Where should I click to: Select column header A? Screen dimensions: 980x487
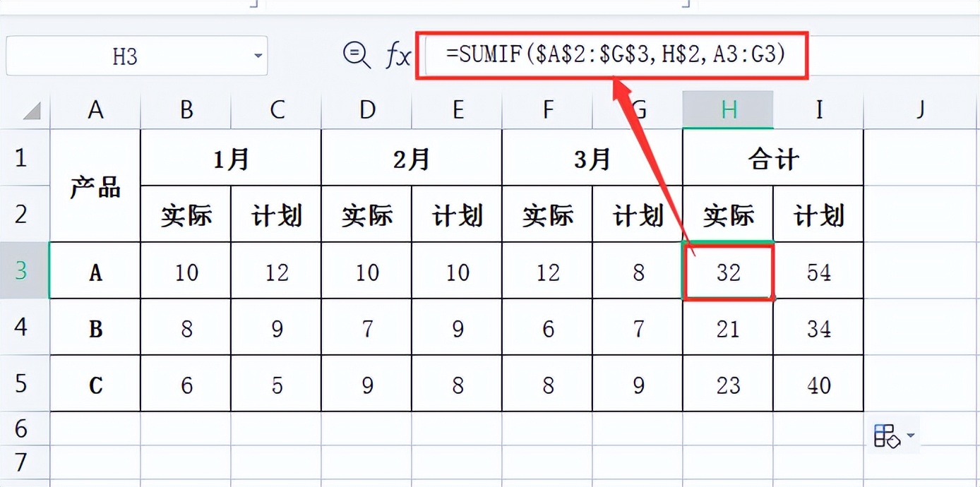[x=95, y=109]
